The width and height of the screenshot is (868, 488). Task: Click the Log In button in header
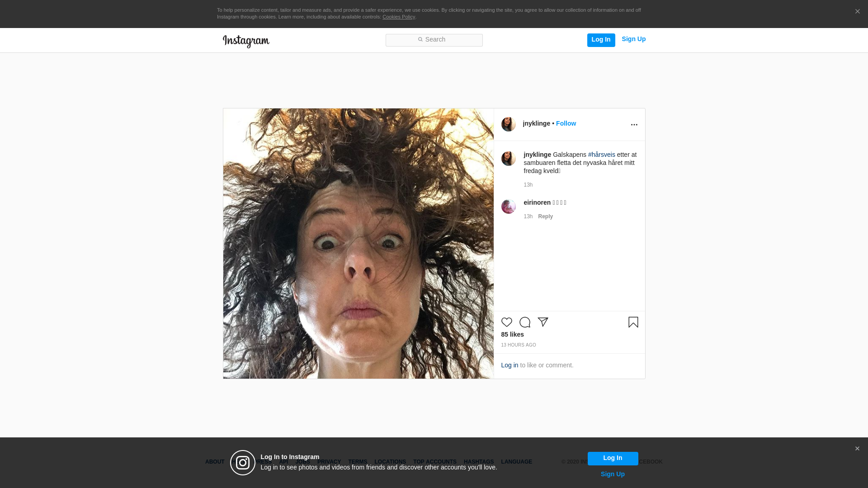click(x=601, y=40)
